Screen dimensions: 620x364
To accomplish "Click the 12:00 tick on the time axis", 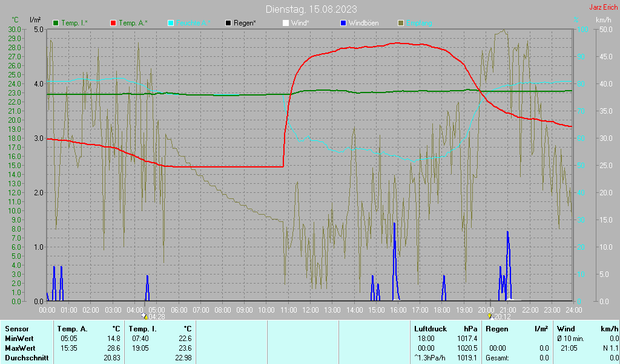I will (x=310, y=310).
